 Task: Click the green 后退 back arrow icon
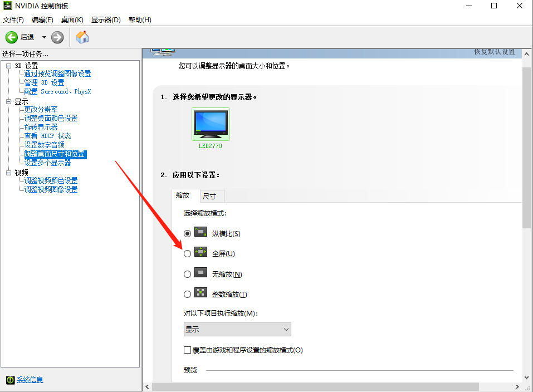[x=12, y=37]
